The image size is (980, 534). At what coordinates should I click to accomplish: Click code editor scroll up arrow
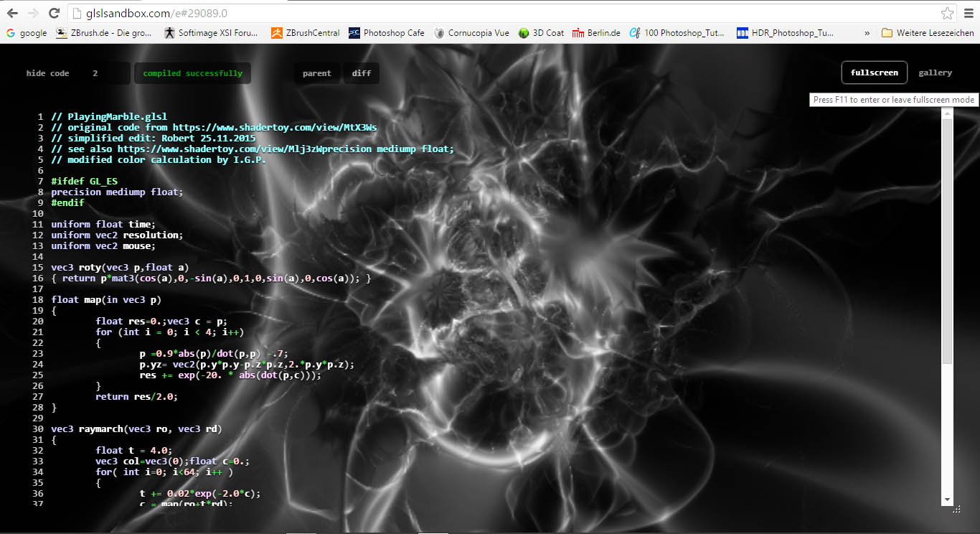point(947,113)
